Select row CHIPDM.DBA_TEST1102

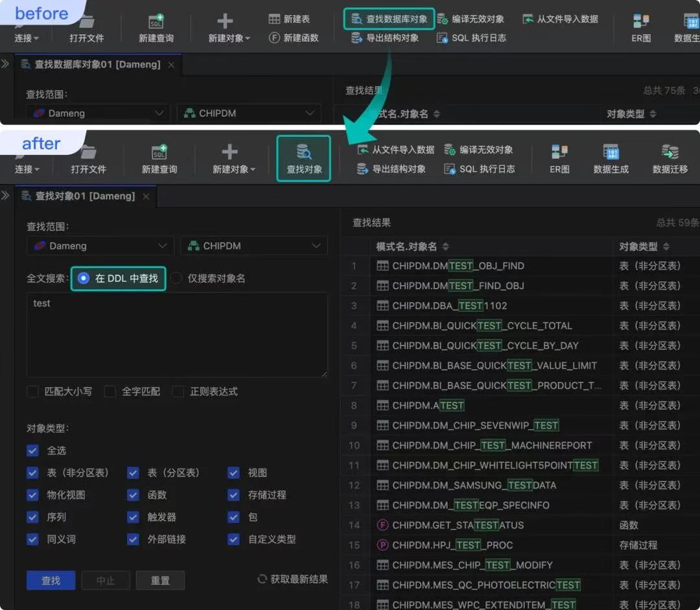tap(520, 305)
